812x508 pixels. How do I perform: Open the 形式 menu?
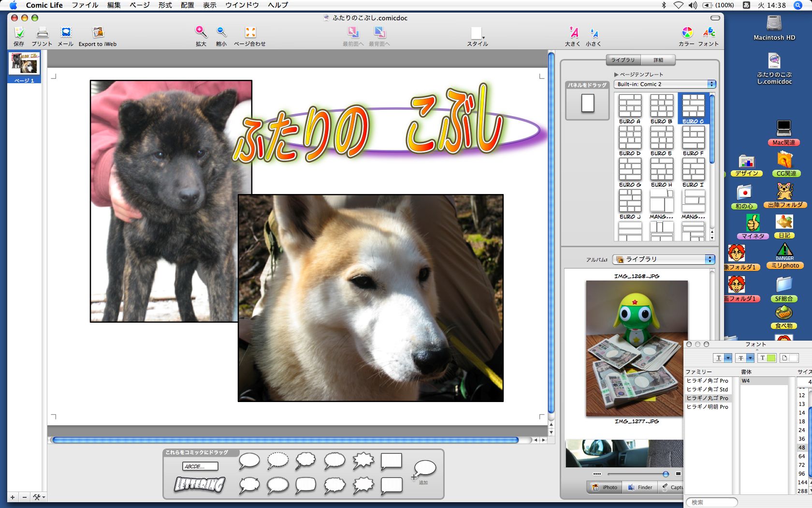click(x=165, y=5)
